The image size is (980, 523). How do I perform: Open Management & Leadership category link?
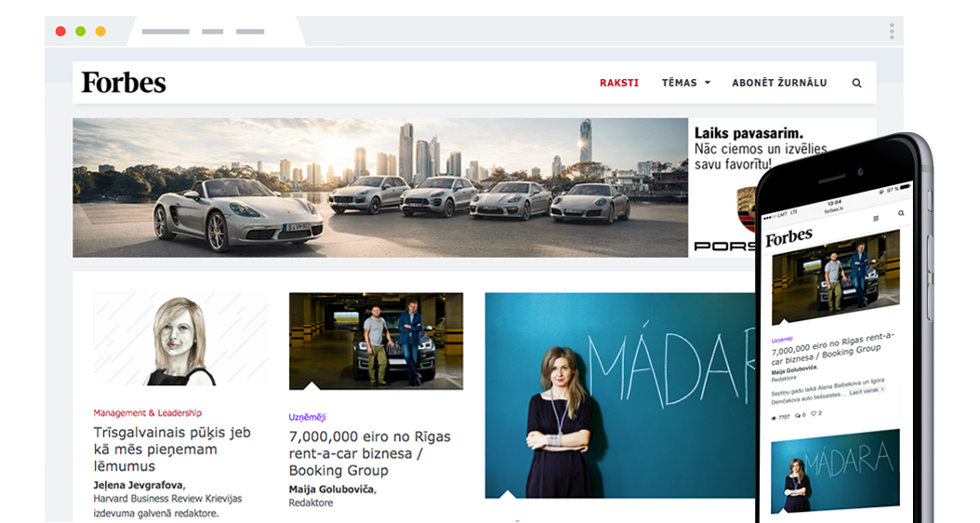tap(148, 413)
